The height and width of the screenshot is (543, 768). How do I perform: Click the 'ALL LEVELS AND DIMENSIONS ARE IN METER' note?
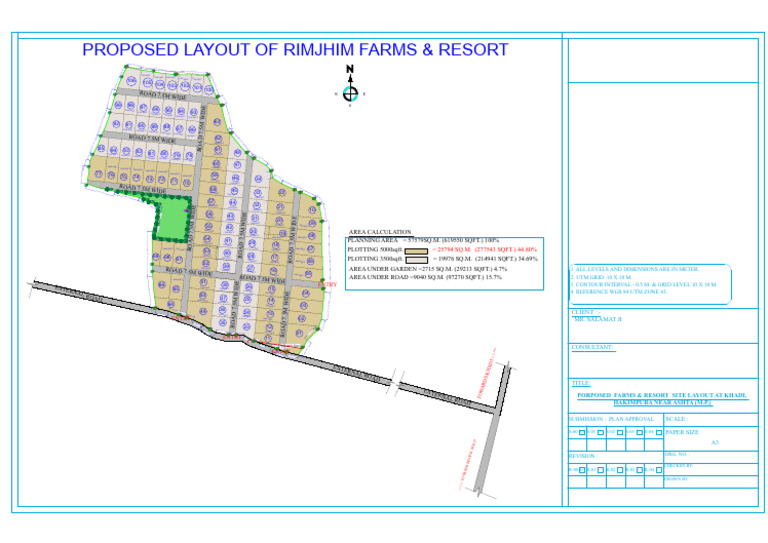tap(635, 269)
